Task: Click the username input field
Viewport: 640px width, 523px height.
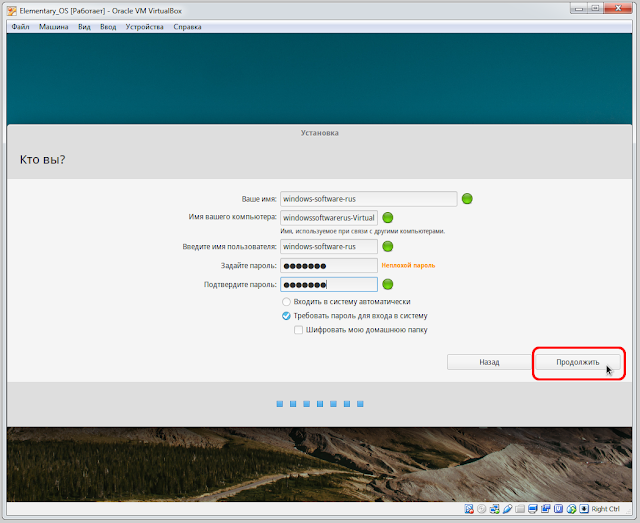Action: pos(329,247)
